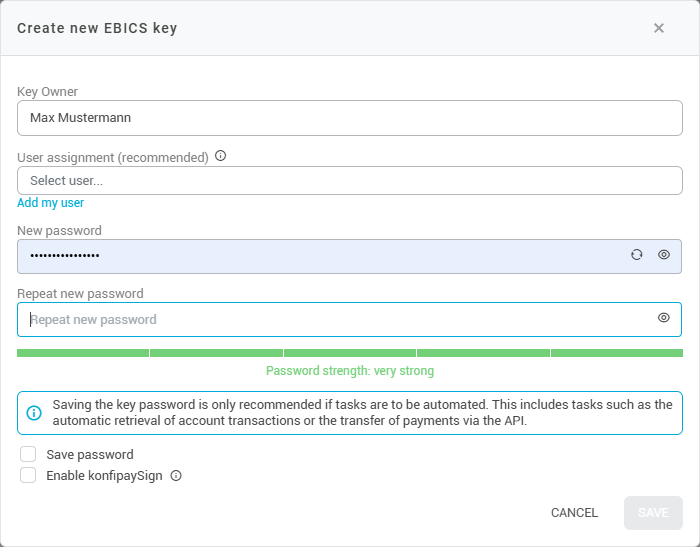This screenshot has width=700, height=547.
Task: Click the 'Password strength: very strong' text
Action: click(349, 371)
